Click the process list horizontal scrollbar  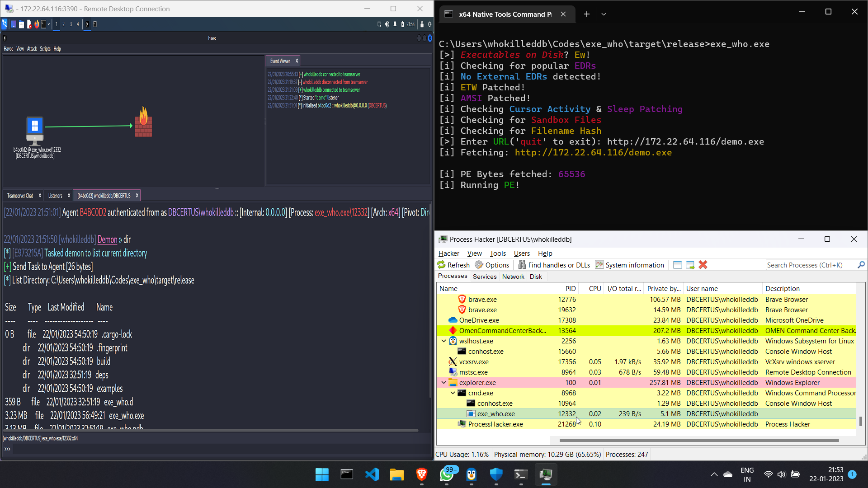point(698,440)
